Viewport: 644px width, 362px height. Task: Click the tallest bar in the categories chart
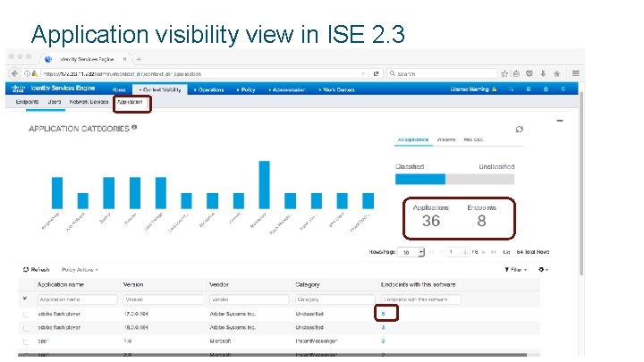click(264, 185)
